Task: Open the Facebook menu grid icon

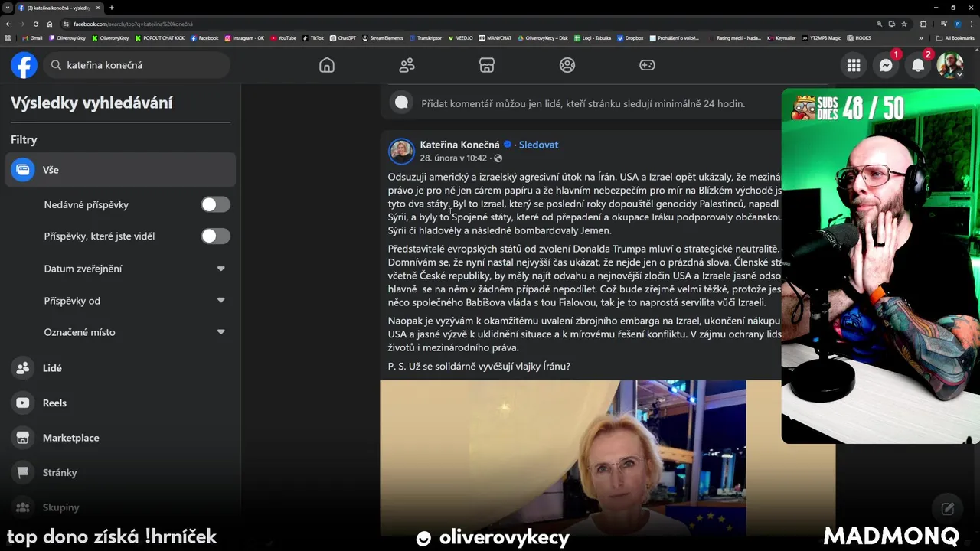Action: point(854,65)
